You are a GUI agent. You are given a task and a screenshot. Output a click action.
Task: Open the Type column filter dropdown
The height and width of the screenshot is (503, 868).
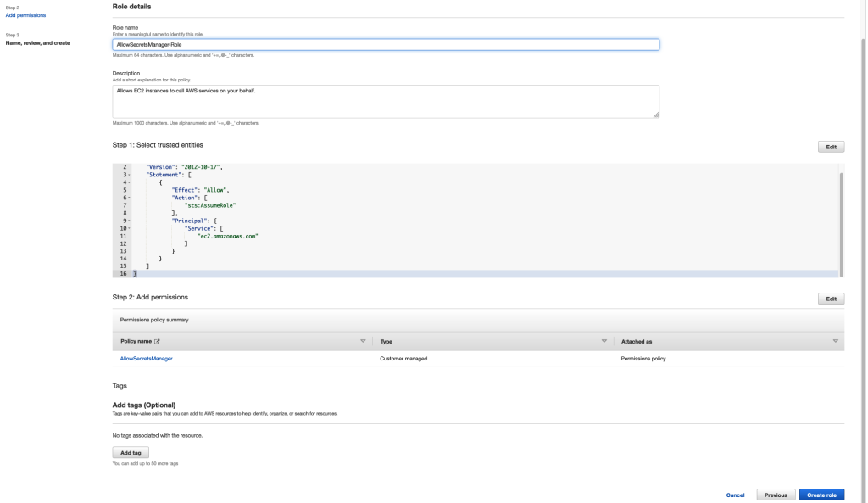coord(604,340)
